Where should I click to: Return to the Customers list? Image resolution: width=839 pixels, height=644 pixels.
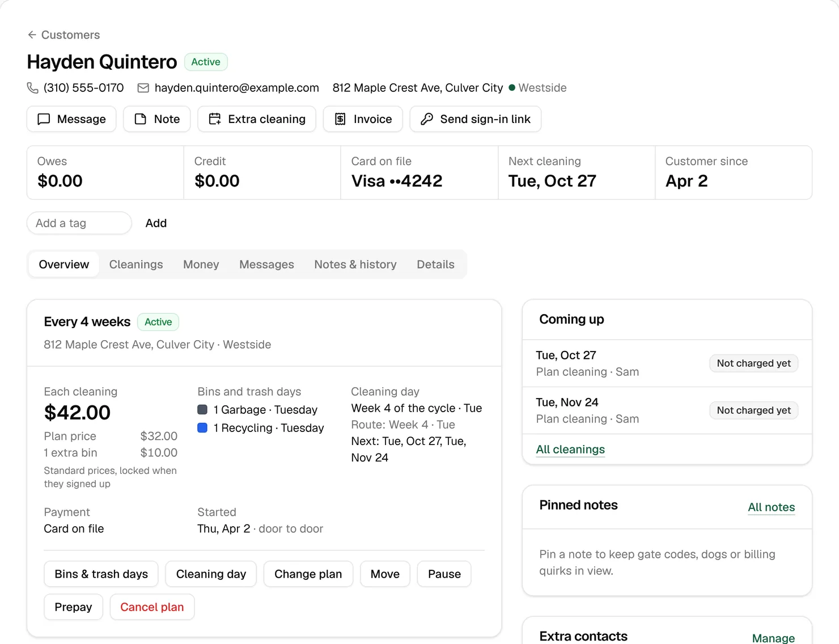(x=63, y=35)
